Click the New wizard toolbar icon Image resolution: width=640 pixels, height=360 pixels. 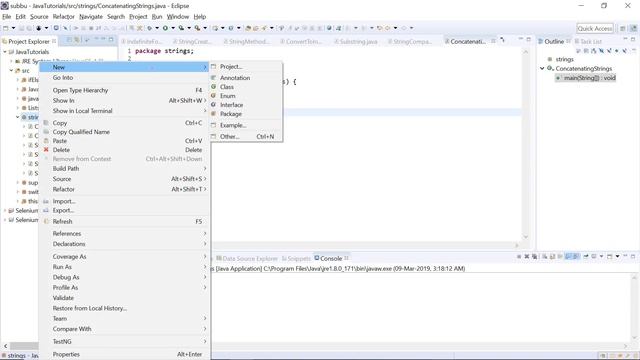point(6,28)
